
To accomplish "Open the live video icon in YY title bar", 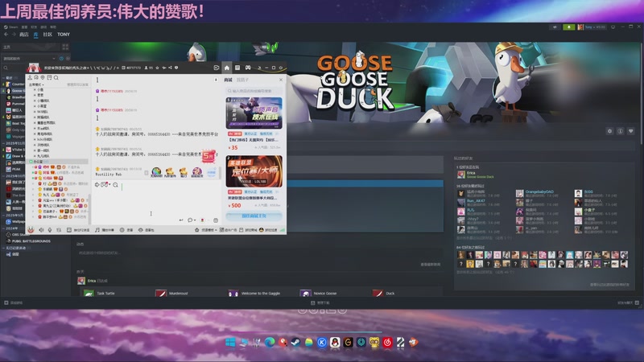I will 217,68.
